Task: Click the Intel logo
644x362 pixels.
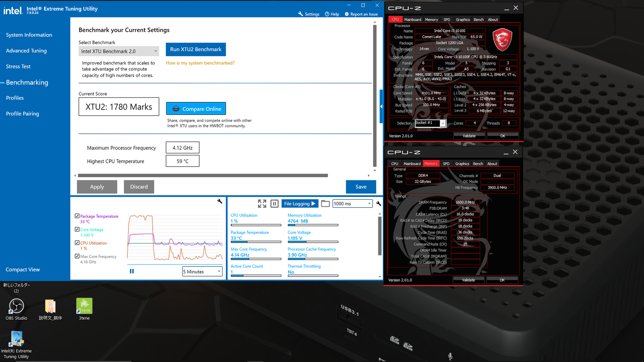Action: 13,10
